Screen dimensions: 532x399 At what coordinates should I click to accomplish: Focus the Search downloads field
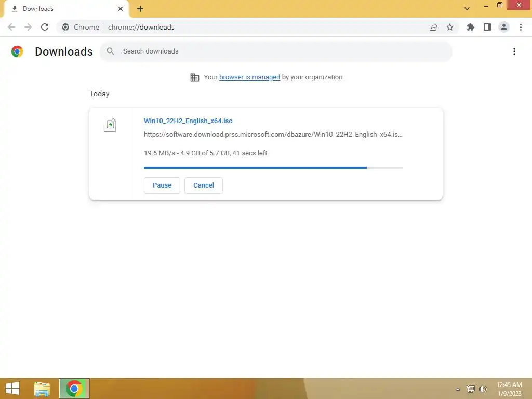pyautogui.click(x=275, y=51)
